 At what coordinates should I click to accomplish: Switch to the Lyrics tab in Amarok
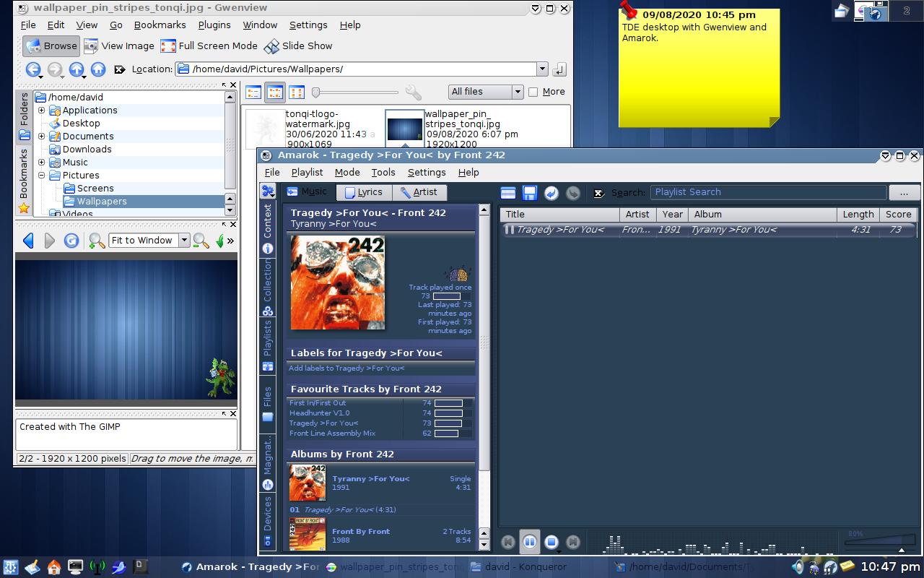(x=364, y=192)
